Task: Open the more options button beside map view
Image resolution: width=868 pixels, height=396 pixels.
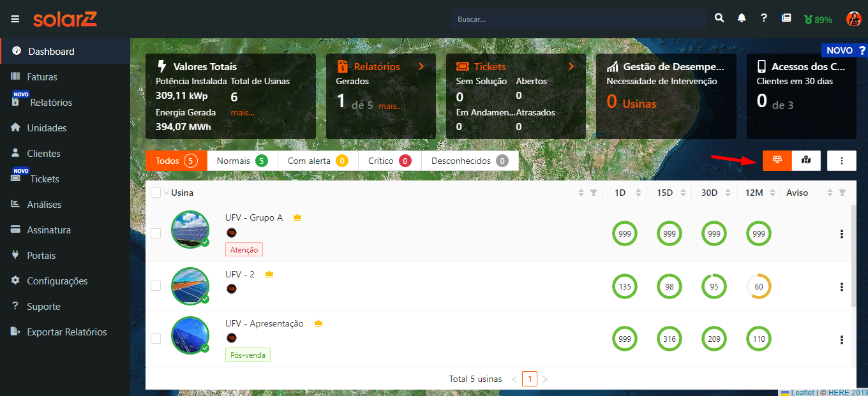Action: click(842, 161)
